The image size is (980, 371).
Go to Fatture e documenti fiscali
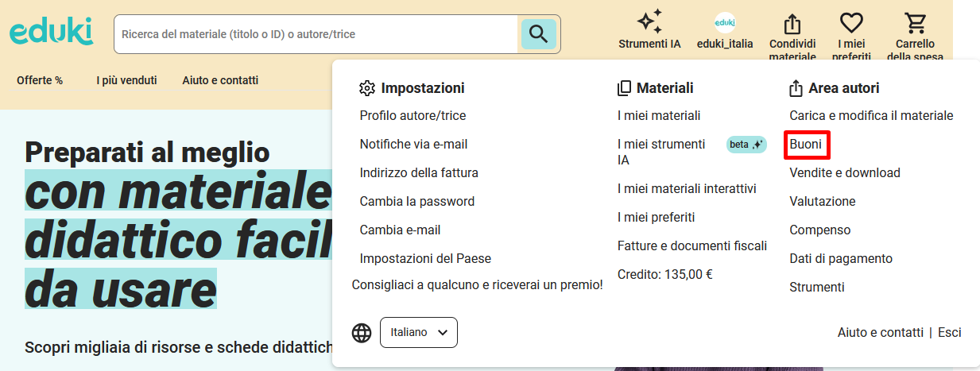click(x=691, y=246)
